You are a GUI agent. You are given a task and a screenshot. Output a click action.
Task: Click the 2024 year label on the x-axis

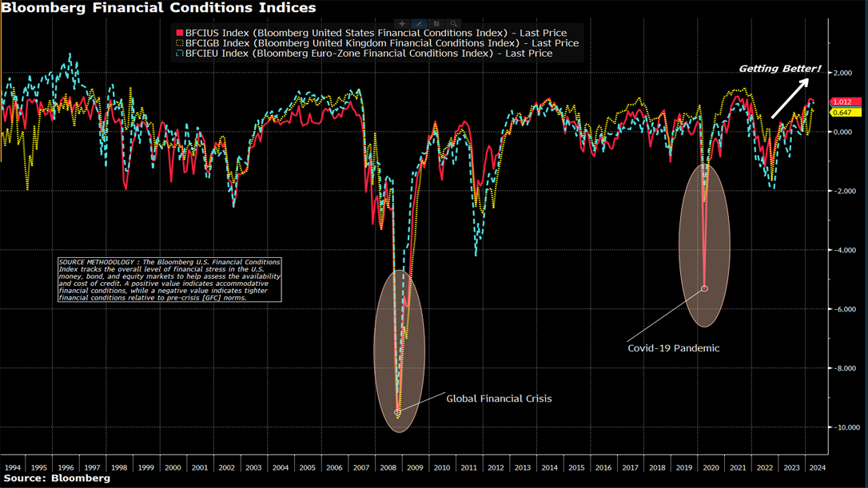pyautogui.click(x=817, y=467)
